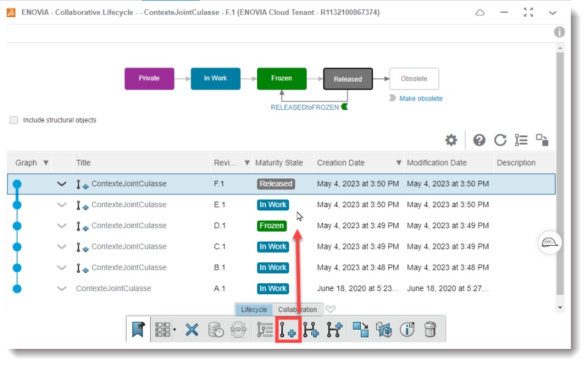
Task: Click the RELEASEDtoFROZEN transition link
Action: tap(305, 107)
